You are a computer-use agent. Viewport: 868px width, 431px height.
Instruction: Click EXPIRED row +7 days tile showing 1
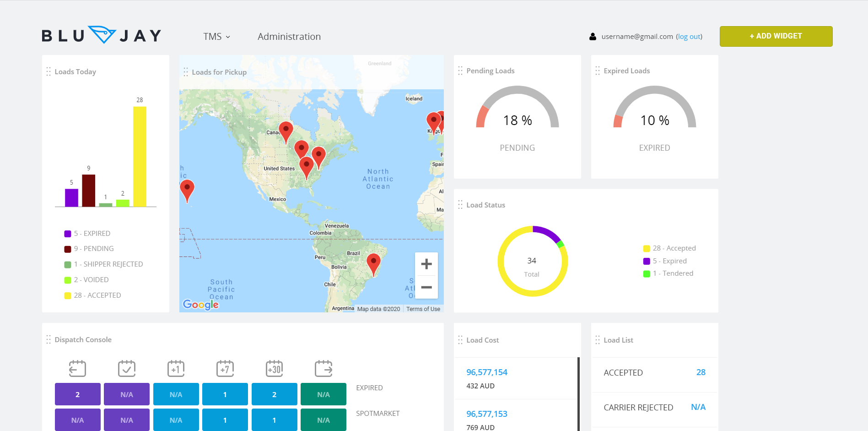tap(225, 394)
